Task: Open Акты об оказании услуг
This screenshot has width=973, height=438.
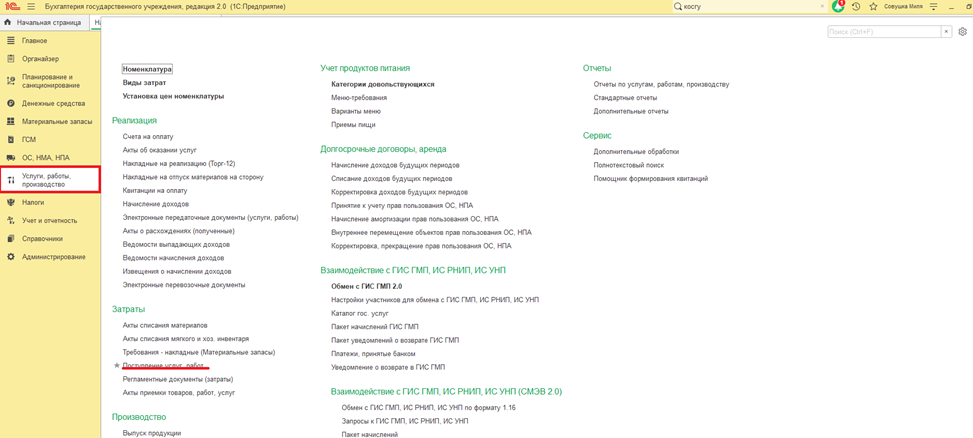Action: point(159,150)
